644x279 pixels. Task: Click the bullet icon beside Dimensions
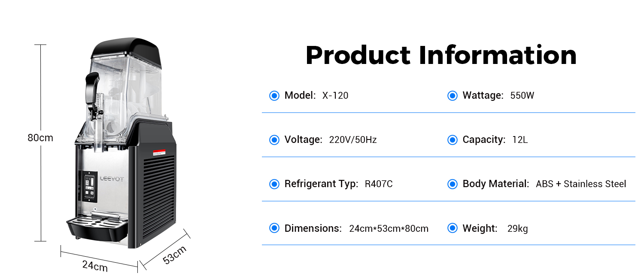click(274, 228)
